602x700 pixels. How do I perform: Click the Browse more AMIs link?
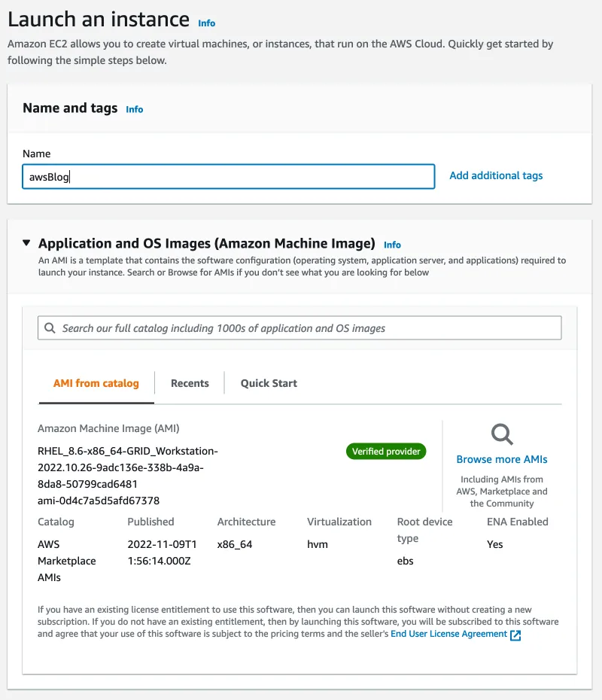tap(502, 459)
